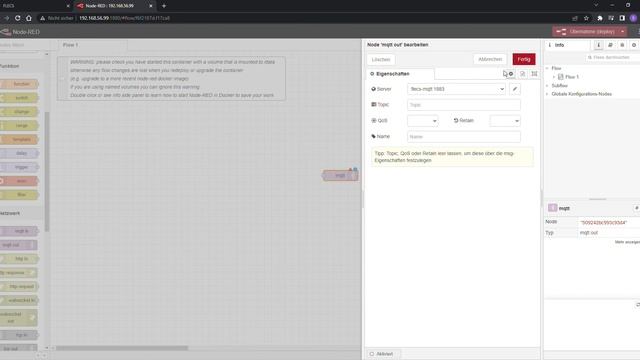The image size is (640, 360).
Task: Click the Löschen delete button
Action: pyautogui.click(x=381, y=60)
